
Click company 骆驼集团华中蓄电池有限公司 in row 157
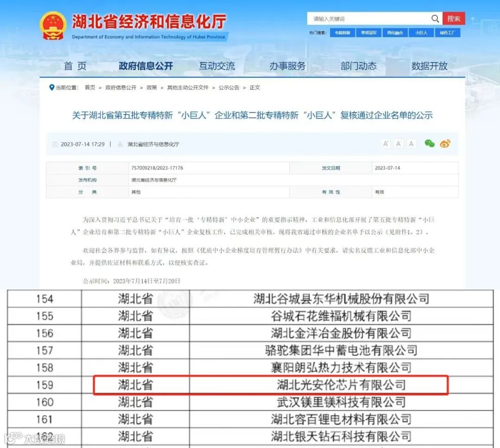(x=341, y=351)
